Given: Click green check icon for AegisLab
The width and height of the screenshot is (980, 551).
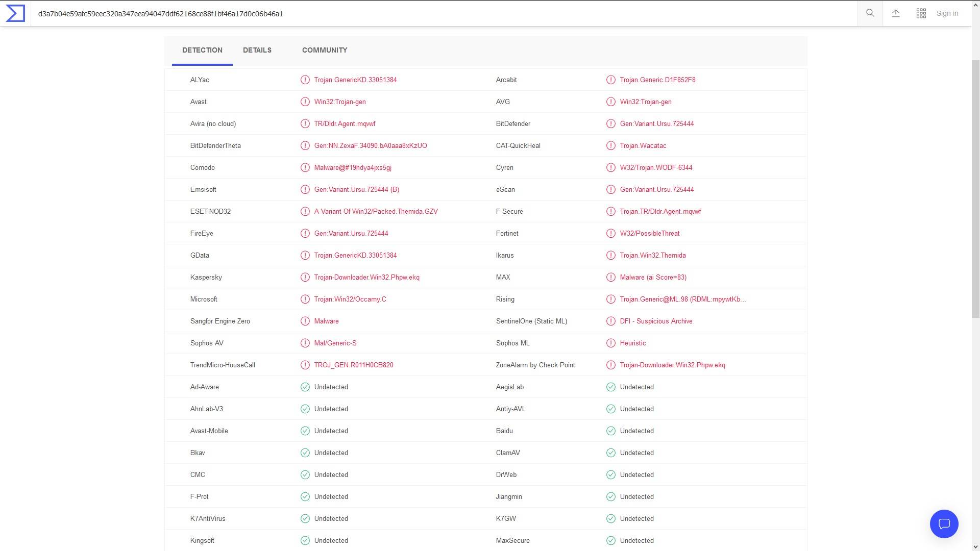Looking at the screenshot, I should tap(611, 387).
